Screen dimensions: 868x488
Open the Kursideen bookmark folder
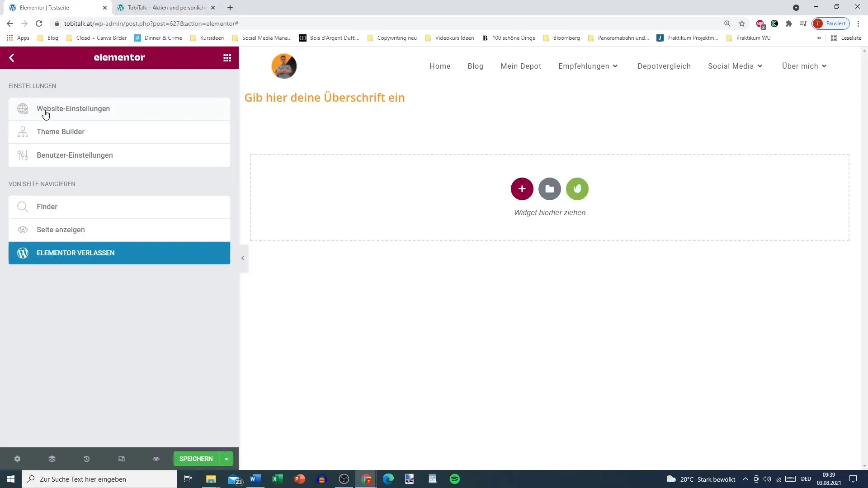click(207, 38)
